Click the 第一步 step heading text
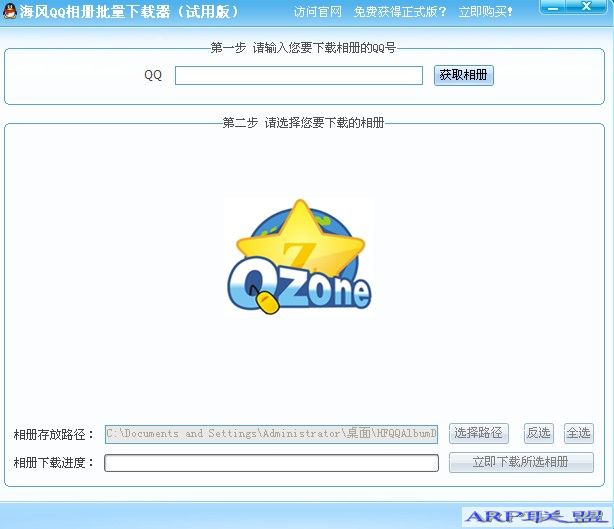Image resolution: width=614 pixels, height=529 pixels. pyautogui.click(x=303, y=48)
